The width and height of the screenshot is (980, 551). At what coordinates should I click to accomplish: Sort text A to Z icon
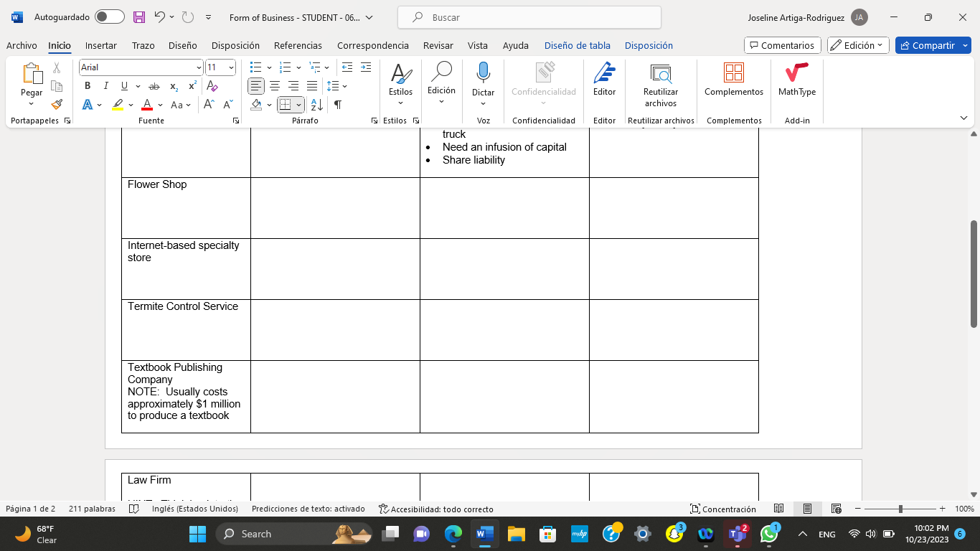pos(318,105)
